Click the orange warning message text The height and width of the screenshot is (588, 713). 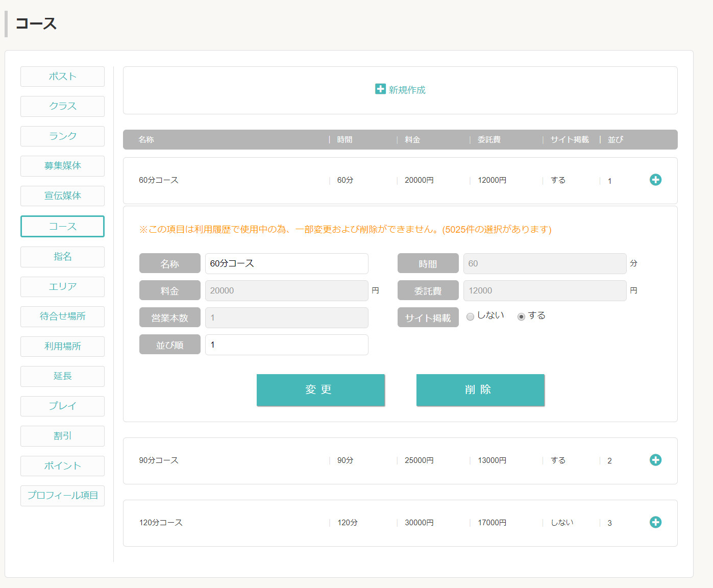(345, 229)
